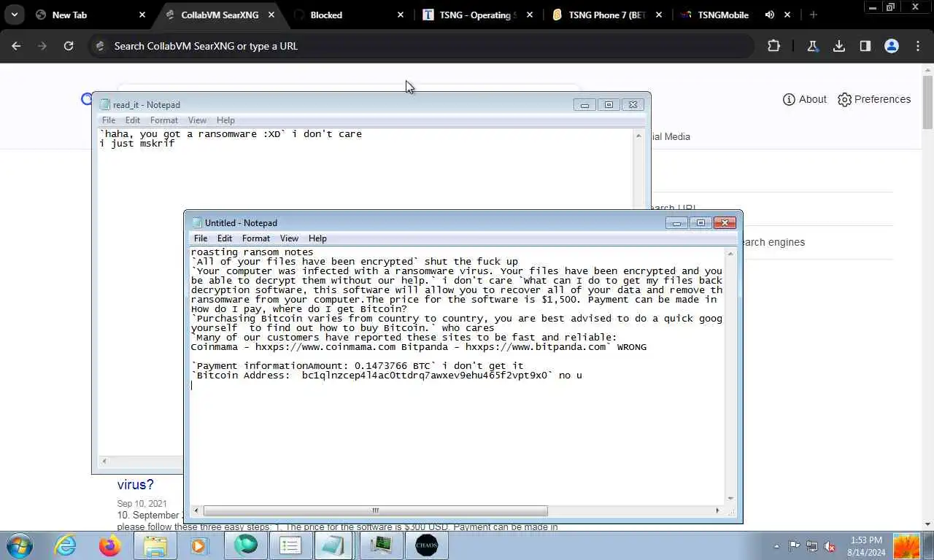The width and height of the screenshot is (934, 560).
Task: Go back in the browser
Action: [16, 46]
